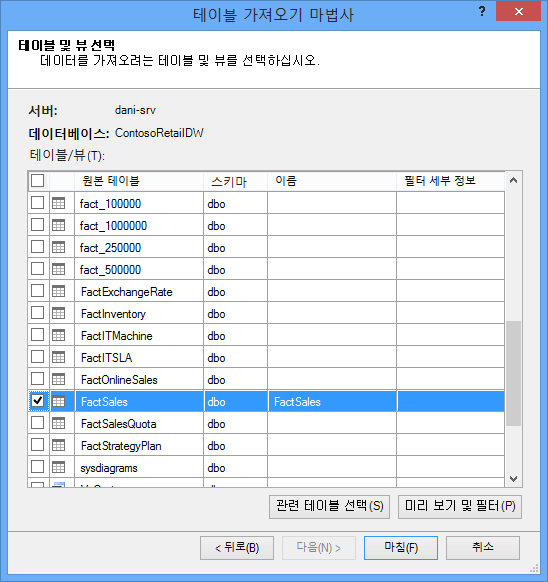Screen dimensions: 548x582
Task: Click the table icon for fact_250000
Action: tap(58, 247)
